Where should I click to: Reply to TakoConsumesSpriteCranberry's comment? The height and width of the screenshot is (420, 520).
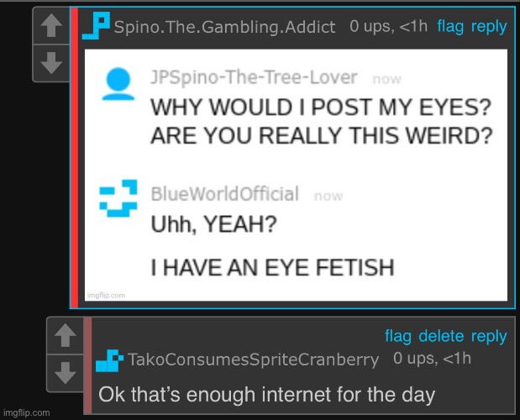[x=489, y=337]
